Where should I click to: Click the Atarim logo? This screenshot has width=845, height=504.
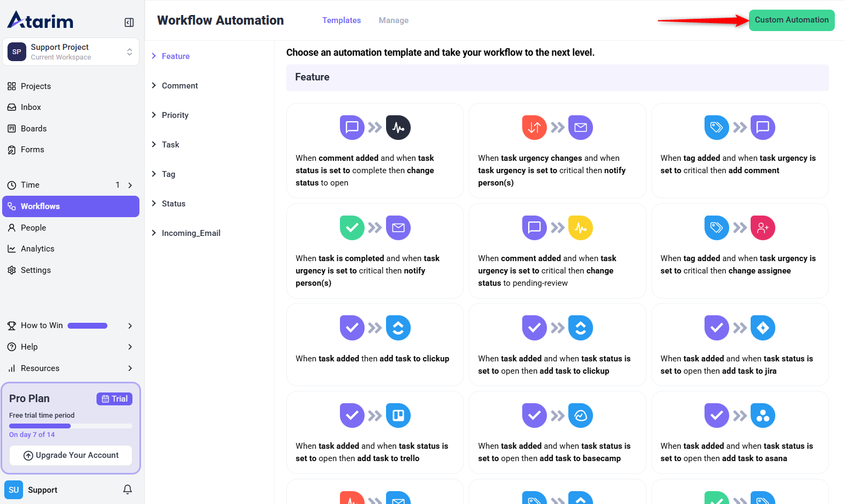[41, 20]
